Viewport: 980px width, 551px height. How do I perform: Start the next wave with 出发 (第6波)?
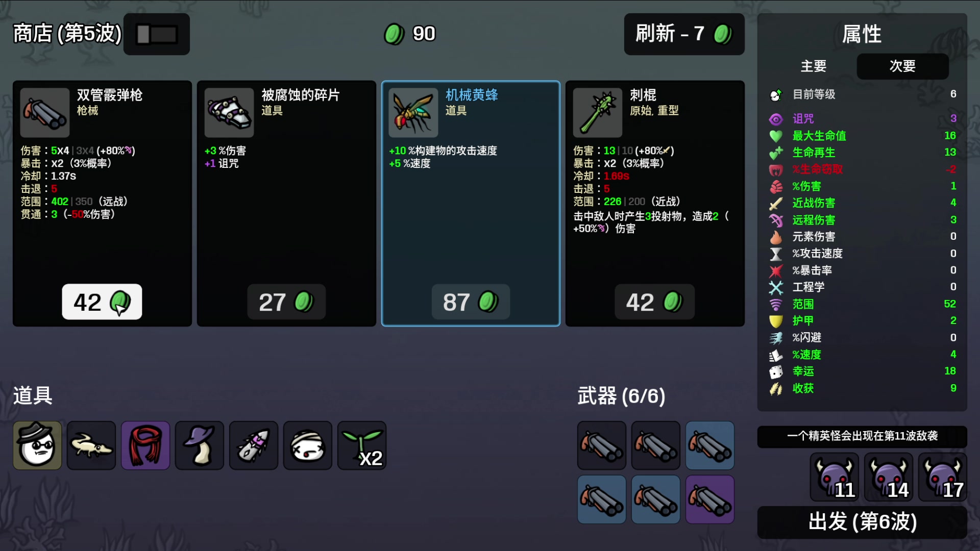point(862,522)
